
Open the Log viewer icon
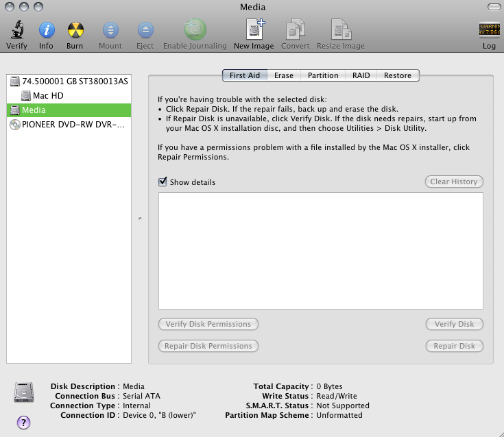[x=489, y=29]
